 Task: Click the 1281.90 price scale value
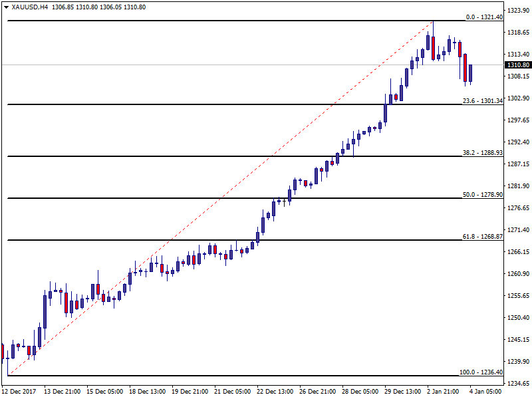pos(518,186)
